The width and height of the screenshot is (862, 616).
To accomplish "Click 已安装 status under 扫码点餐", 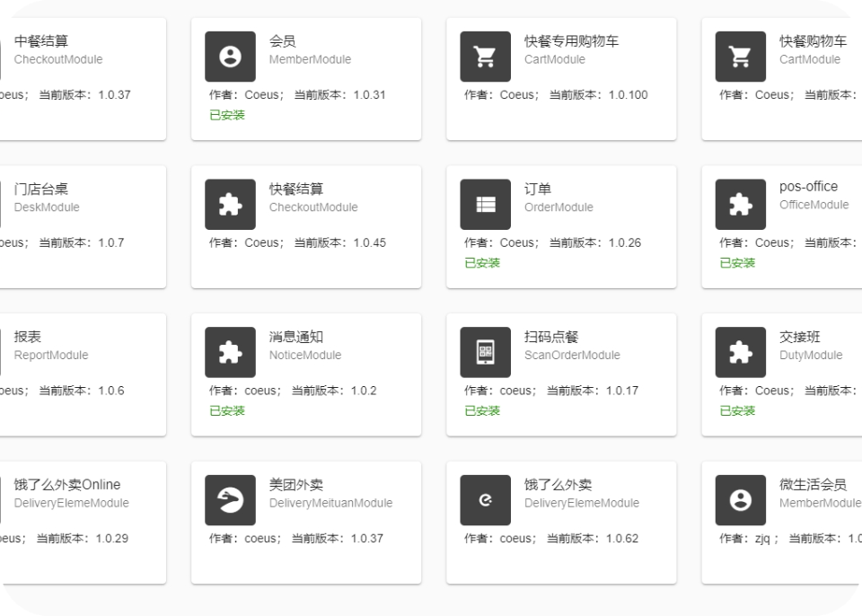I will [482, 410].
